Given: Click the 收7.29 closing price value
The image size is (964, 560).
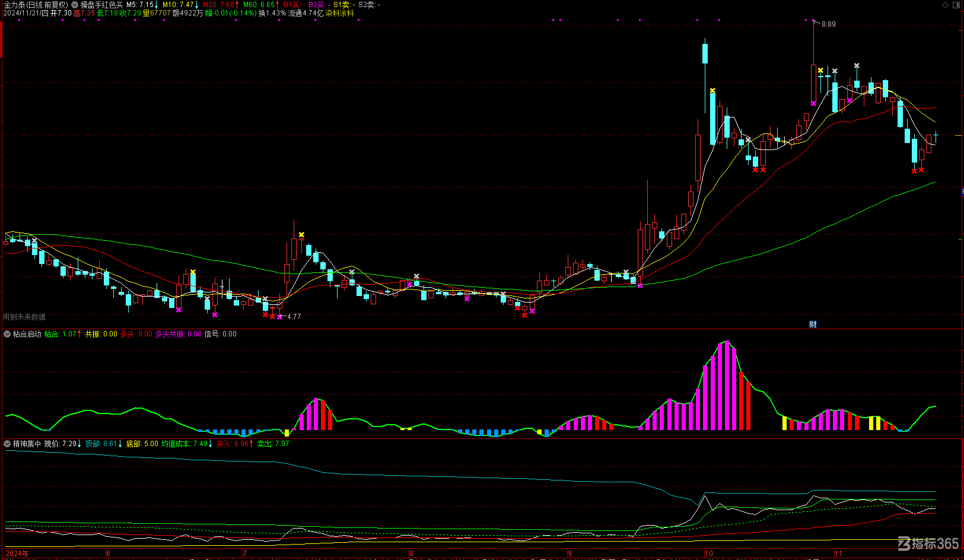Looking at the screenshot, I should [x=131, y=13].
